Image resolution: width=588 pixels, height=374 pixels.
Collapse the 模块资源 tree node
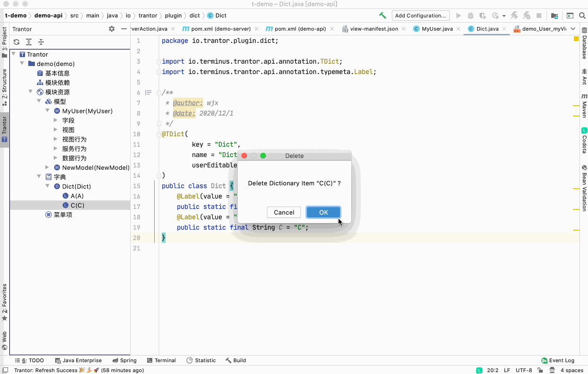click(x=31, y=92)
